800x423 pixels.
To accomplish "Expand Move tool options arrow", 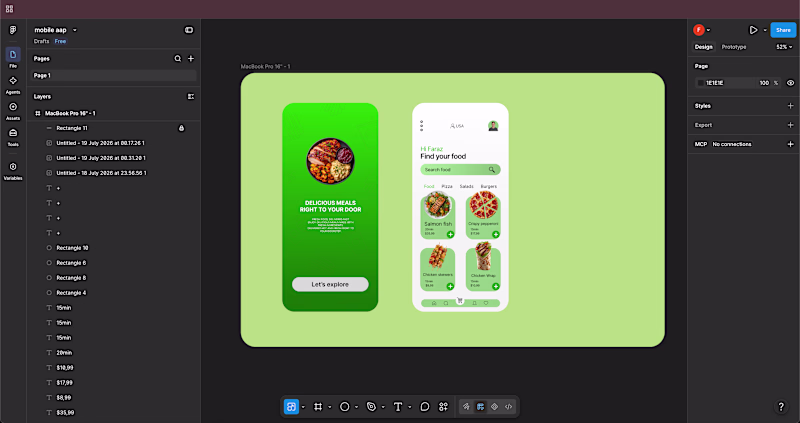I will pyautogui.click(x=303, y=407).
